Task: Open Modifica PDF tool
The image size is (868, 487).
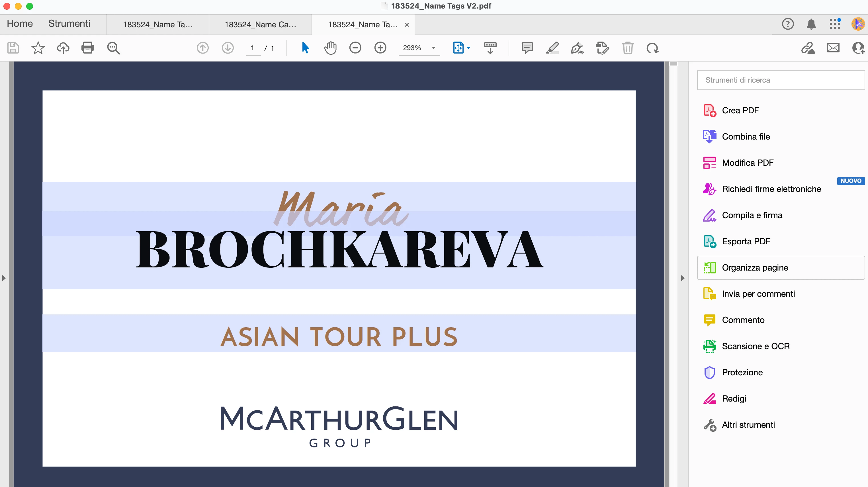Action: click(x=747, y=163)
